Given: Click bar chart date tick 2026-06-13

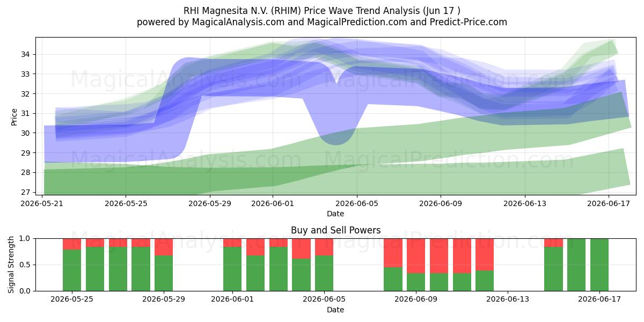Looking at the screenshot, I should coord(508,299).
